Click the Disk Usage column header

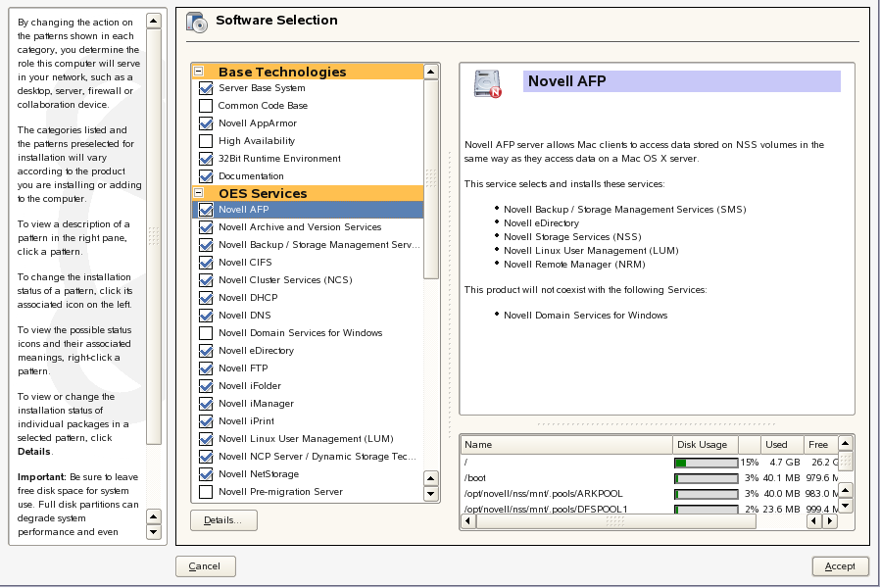[x=704, y=445]
